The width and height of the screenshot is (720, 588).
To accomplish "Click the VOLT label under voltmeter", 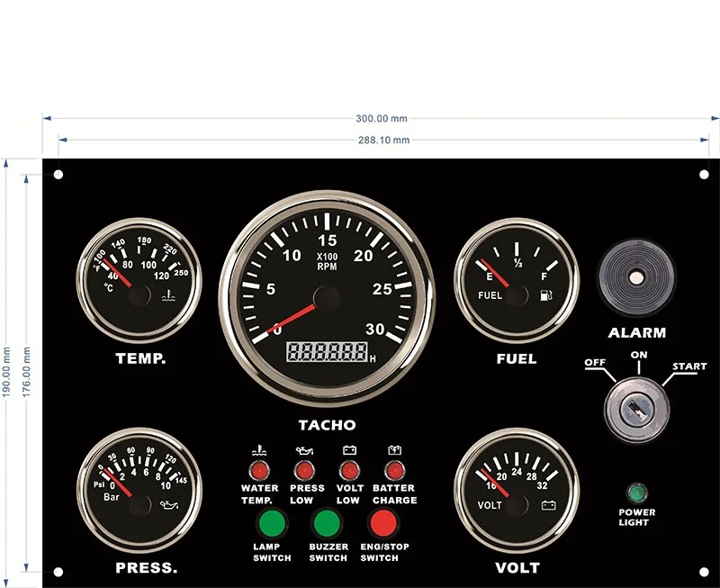I will click(517, 568).
